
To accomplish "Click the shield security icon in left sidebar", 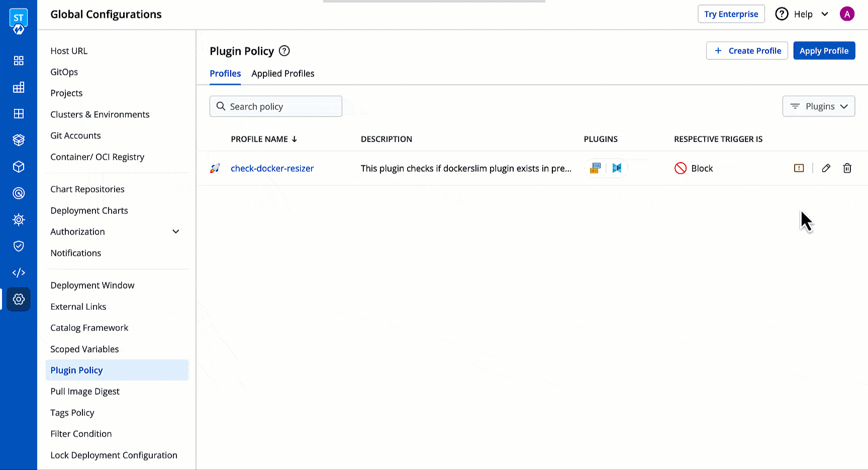I will (19, 246).
